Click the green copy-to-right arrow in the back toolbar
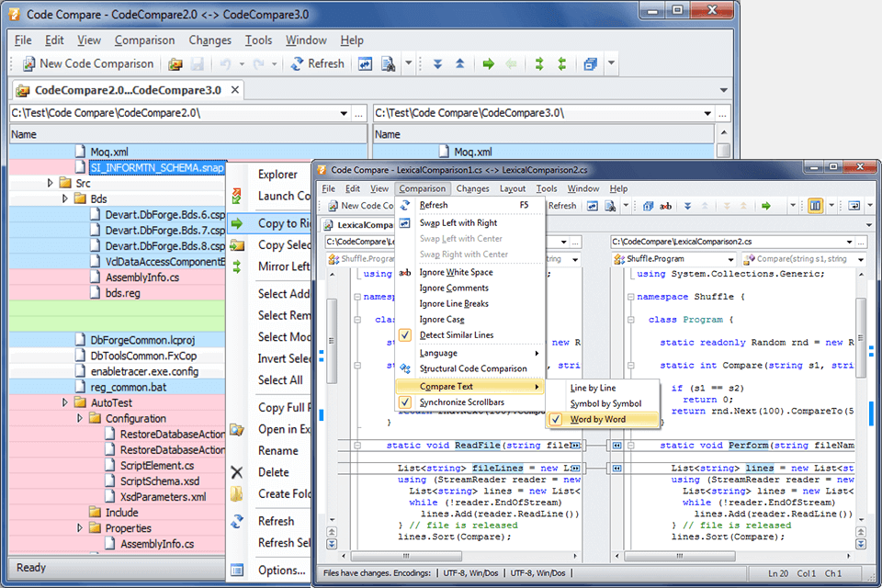Image resolution: width=882 pixels, height=588 pixels. 488,63
